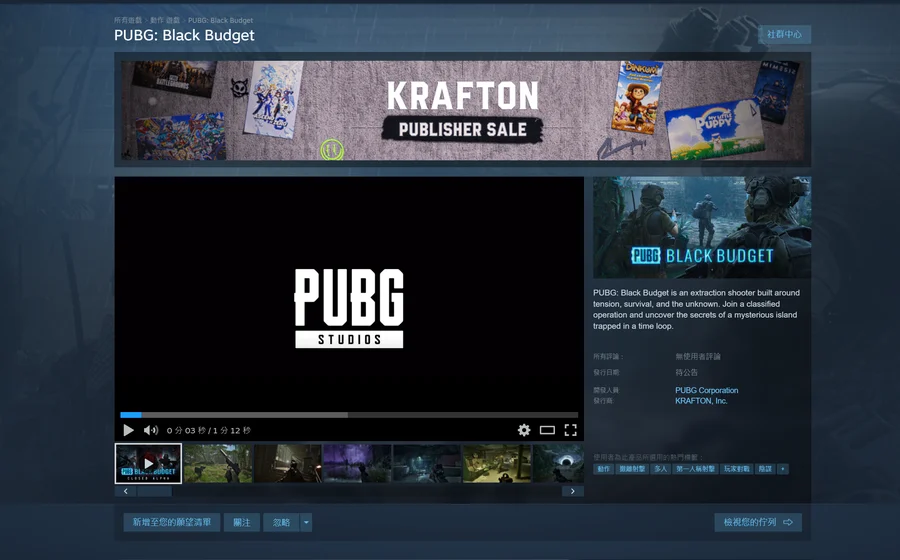Click the plus icon to add tag
Image resolution: width=900 pixels, height=560 pixels.
click(x=783, y=469)
